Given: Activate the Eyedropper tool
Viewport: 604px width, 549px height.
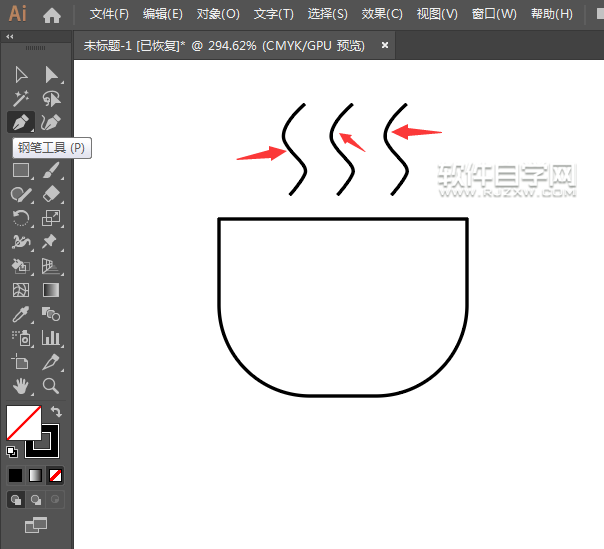Looking at the screenshot, I should (19, 314).
